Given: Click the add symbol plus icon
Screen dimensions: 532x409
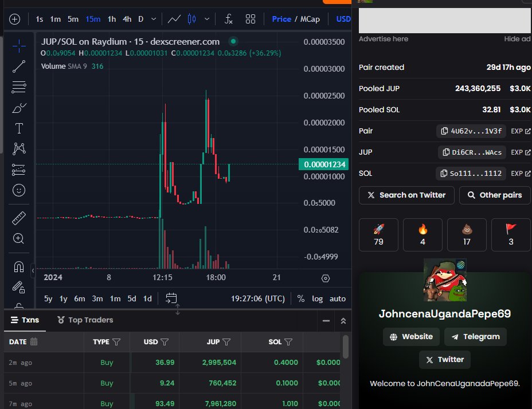Looking at the screenshot, I should tap(14, 19).
